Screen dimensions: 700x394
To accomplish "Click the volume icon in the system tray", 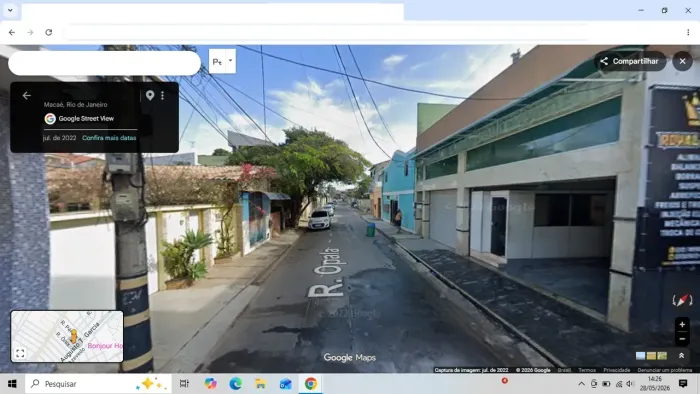I will tap(630, 384).
